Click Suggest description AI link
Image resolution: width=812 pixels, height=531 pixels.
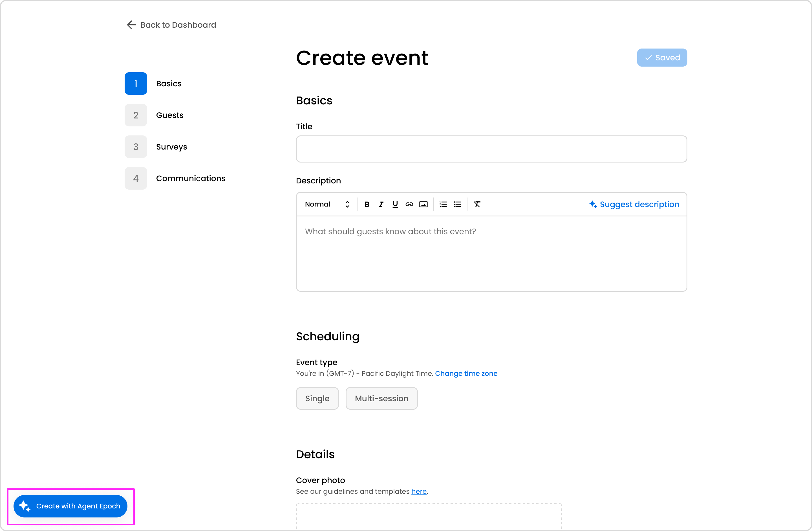click(634, 204)
